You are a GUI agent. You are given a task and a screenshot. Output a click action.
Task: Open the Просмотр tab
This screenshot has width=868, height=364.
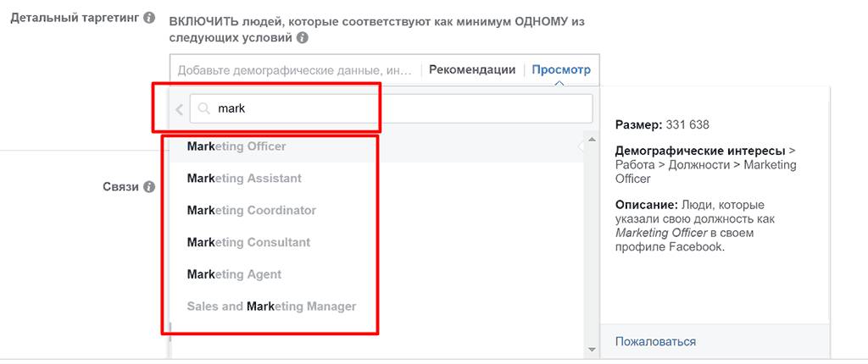tap(561, 70)
